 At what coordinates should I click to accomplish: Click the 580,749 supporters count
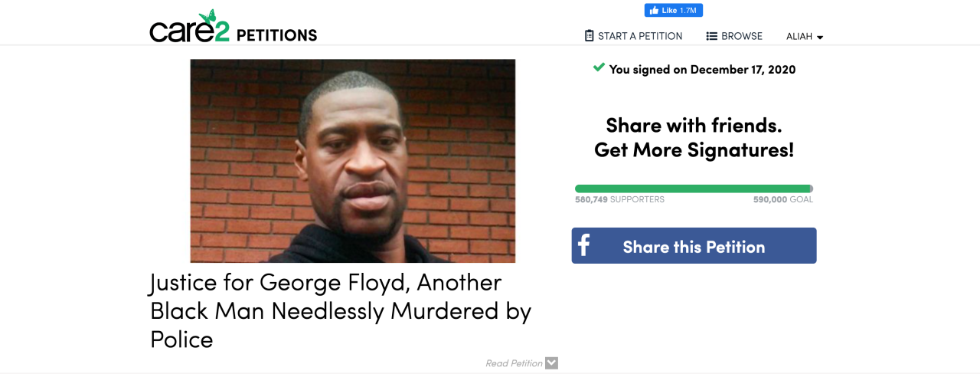click(619, 199)
